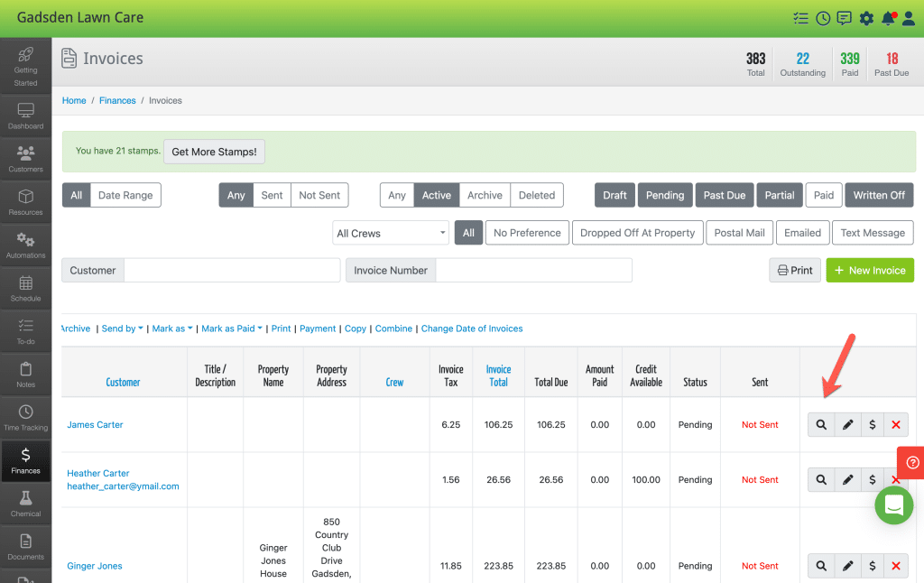Expand the All Crews dropdown

[x=391, y=233]
